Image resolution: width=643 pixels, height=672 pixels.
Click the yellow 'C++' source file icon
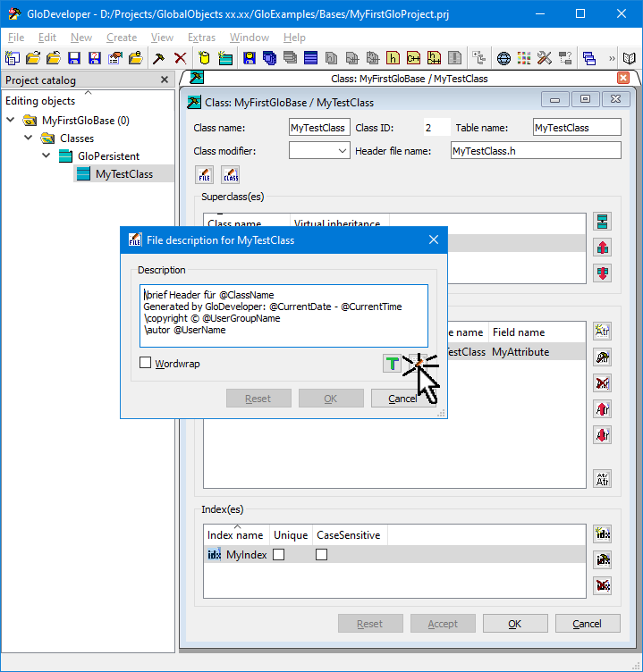(x=413, y=58)
